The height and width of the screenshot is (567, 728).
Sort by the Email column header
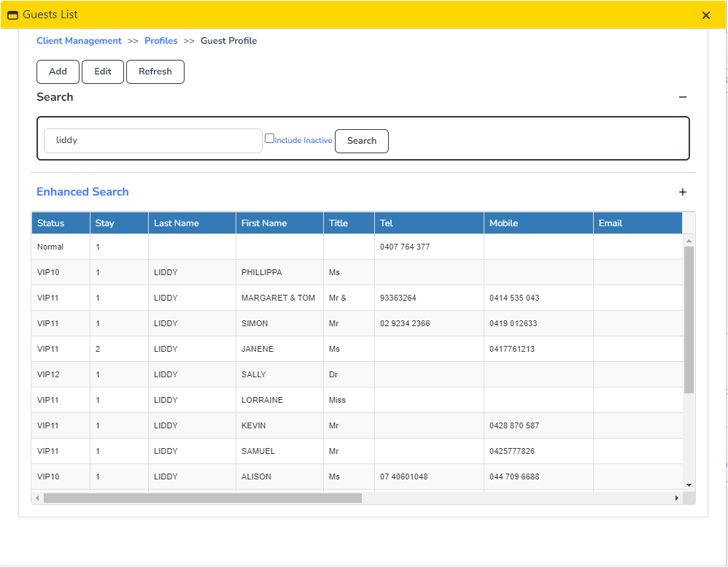point(638,223)
